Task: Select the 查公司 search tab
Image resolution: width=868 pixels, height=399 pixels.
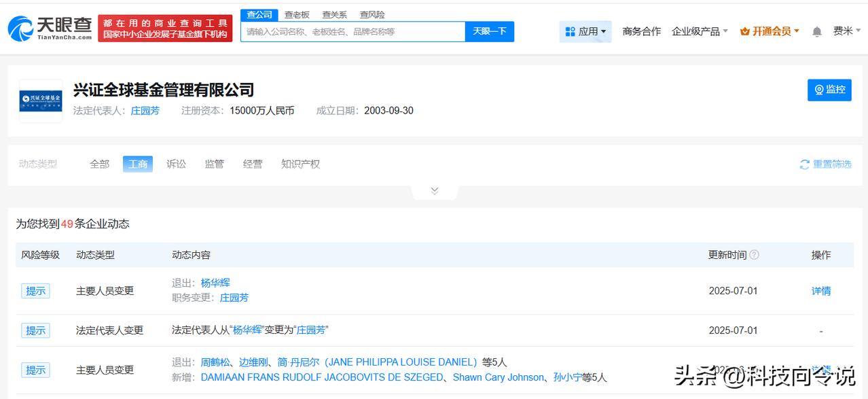Action: tap(259, 14)
